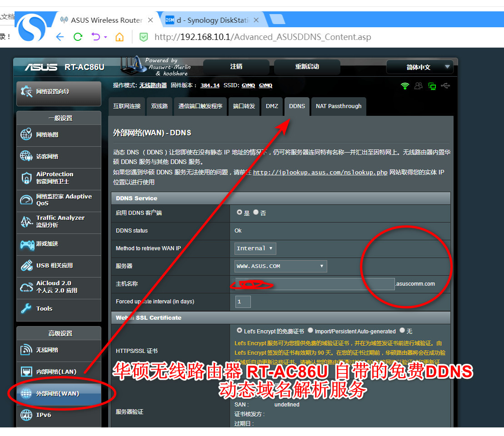Switch to ASUS Wireless Router tab
This screenshot has width=504, height=436.
click(x=106, y=20)
